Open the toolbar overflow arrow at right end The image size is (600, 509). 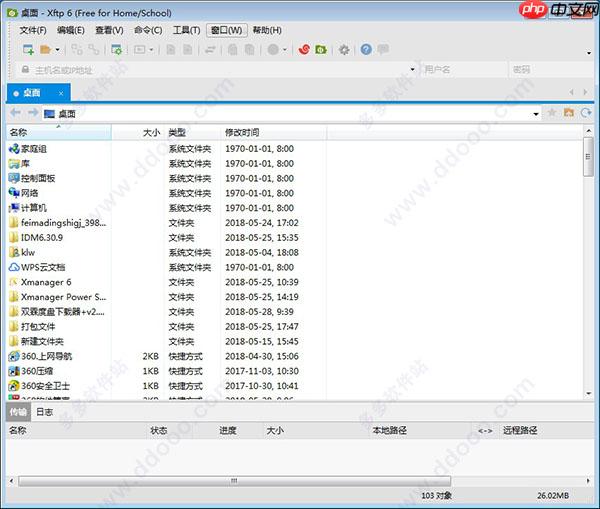tap(589, 53)
